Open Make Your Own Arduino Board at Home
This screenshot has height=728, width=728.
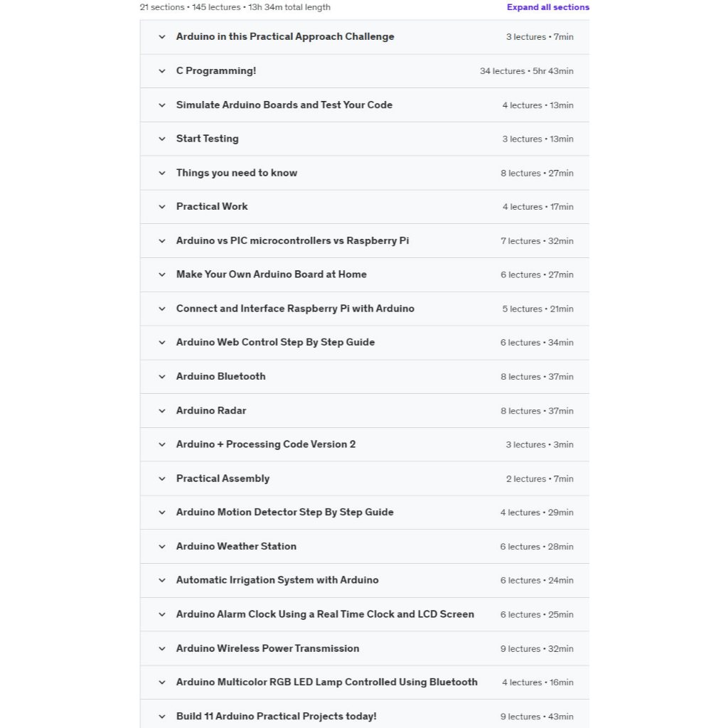pyautogui.click(x=272, y=274)
